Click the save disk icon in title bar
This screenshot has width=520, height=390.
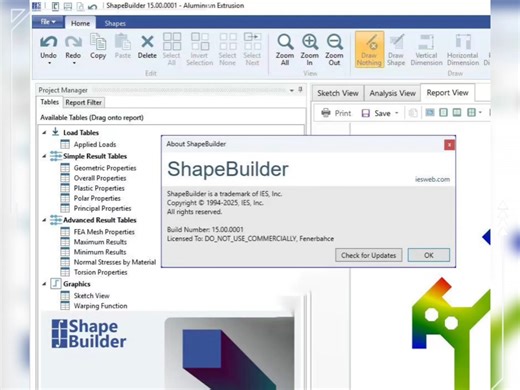(x=68, y=6)
